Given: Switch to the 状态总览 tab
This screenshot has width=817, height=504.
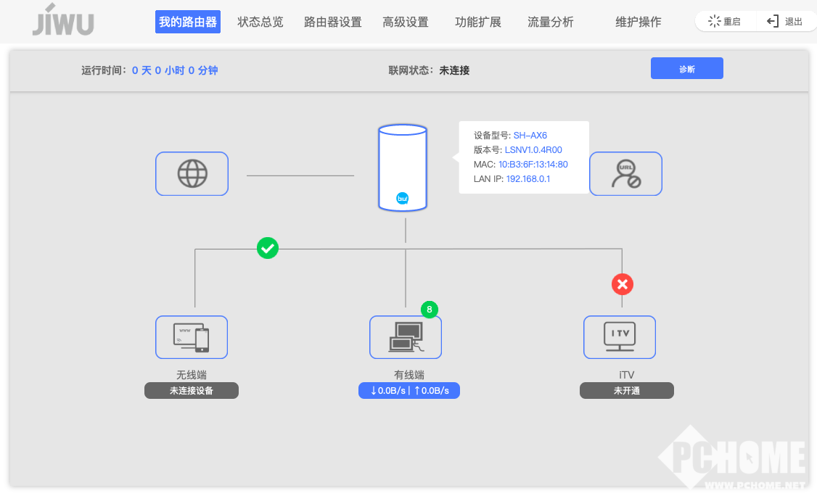Looking at the screenshot, I should click(x=260, y=22).
